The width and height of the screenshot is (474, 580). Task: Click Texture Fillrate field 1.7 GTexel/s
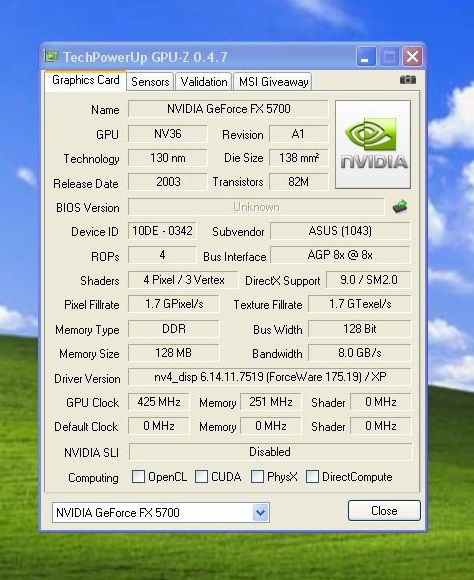click(360, 304)
